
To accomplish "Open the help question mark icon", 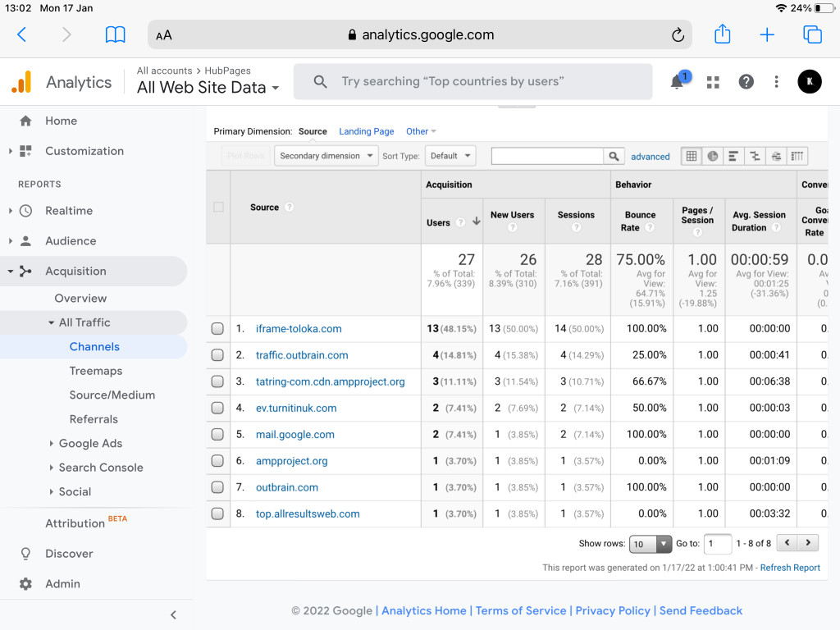I will (746, 81).
